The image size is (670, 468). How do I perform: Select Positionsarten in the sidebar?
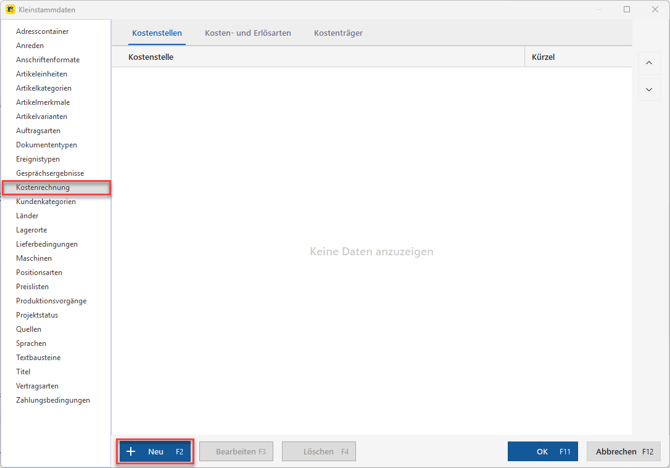pyautogui.click(x=39, y=272)
